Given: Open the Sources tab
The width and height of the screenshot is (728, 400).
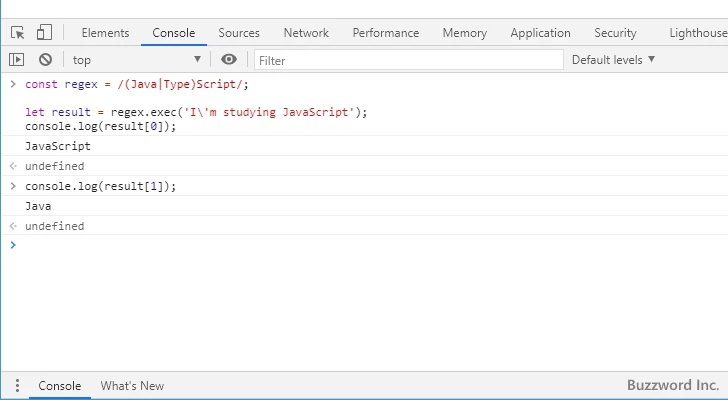Looking at the screenshot, I should (239, 33).
